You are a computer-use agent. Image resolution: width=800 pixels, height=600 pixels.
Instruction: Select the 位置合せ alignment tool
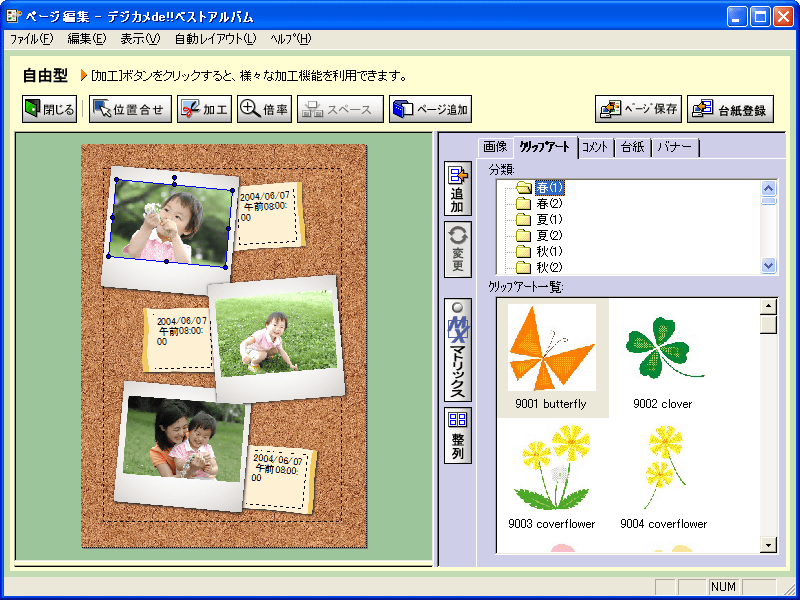point(130,110)
